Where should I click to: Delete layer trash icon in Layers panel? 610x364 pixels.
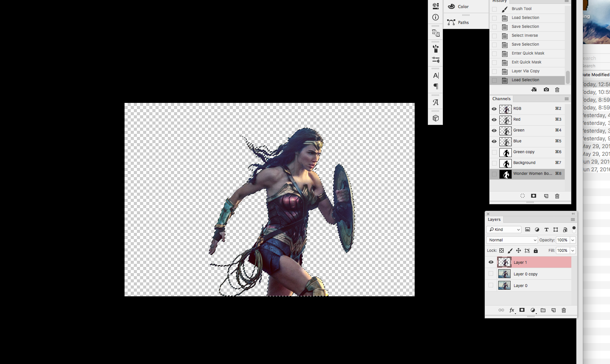click(564, 310)
